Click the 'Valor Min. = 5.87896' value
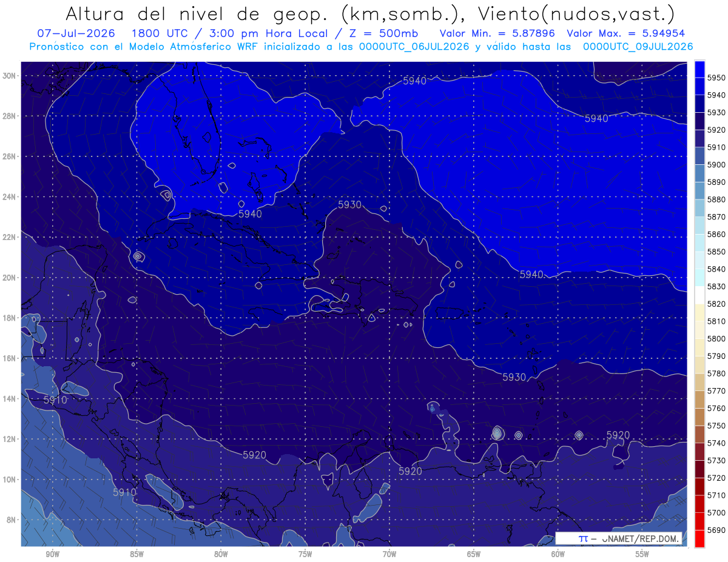Image resolution: width=728 pixels, height=562 pixels. 499,33
